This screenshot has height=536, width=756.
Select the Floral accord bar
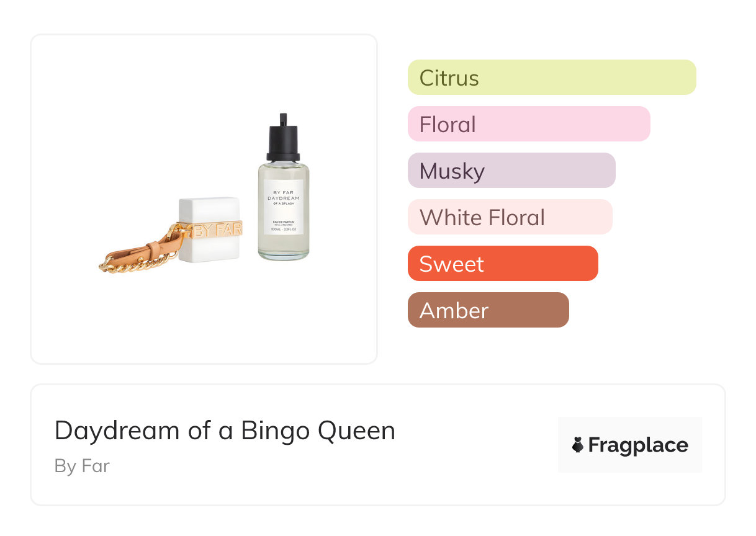pyautogui.click(x=528, y=124)
